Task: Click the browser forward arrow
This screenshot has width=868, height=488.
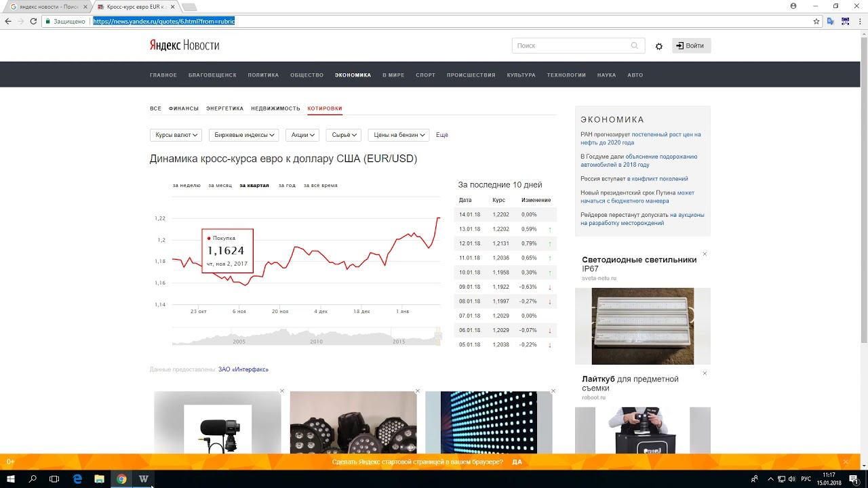Action: point(21,21)
